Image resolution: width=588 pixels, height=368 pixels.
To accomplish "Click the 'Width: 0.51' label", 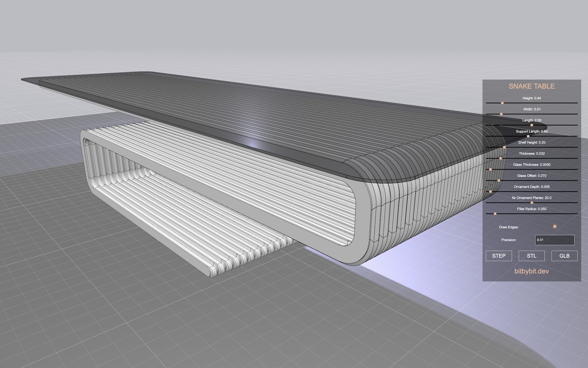I will pos(532,109).
